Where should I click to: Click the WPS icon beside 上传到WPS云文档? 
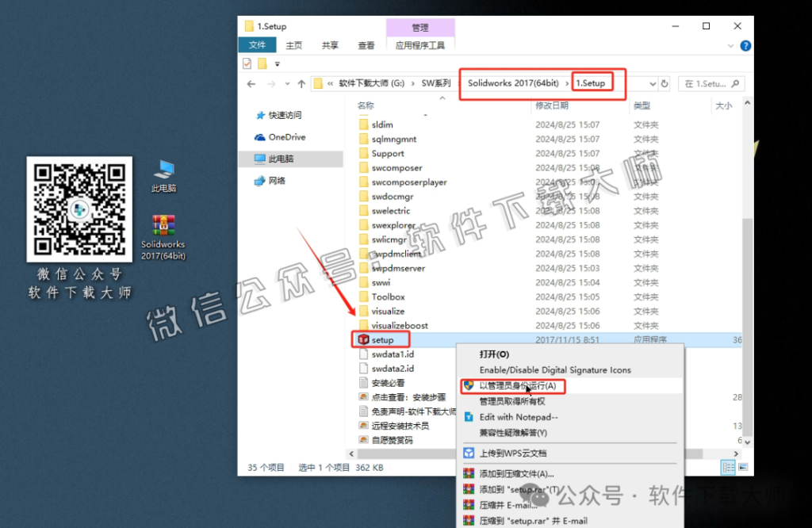click(469, 453)
